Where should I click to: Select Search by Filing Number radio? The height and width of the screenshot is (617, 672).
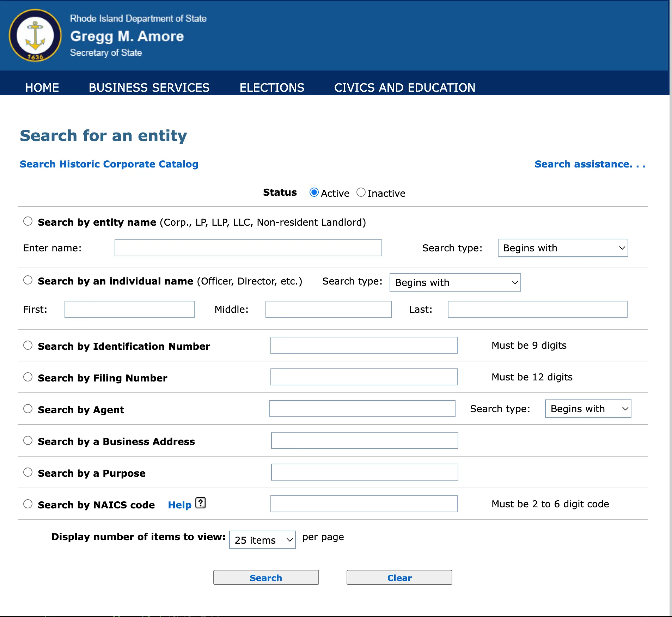click(x=28, y=377)
